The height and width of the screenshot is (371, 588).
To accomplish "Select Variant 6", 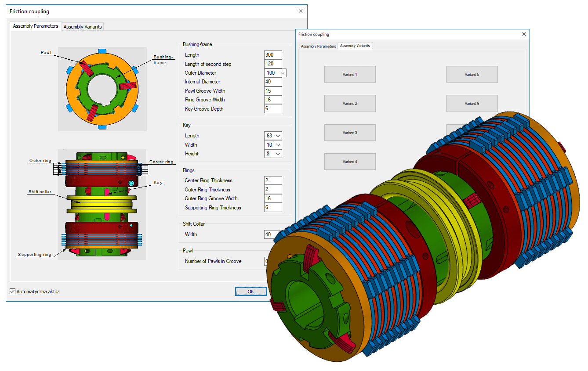I will tap(472, 103).
